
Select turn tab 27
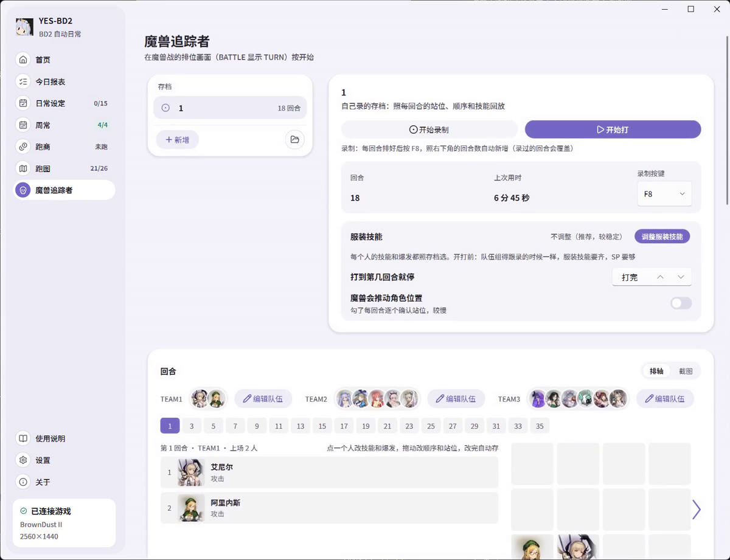(453, 426)
